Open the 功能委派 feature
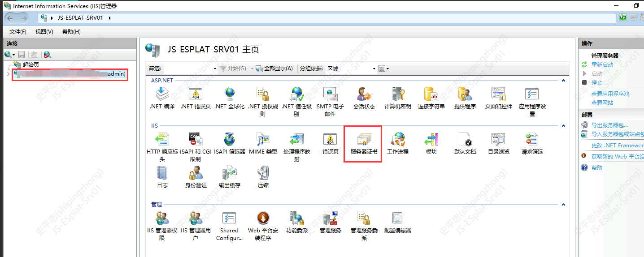The width and height of the screenshot is (644, 257). tap(296, 222)
